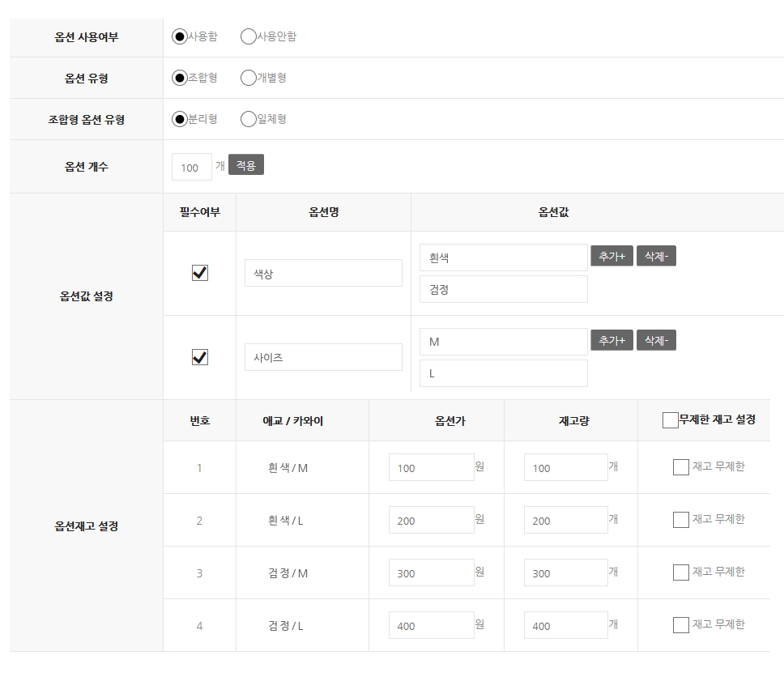Click the 검정 option value field
The height and width of the screenshot is (698, 784).
[503, 289]
